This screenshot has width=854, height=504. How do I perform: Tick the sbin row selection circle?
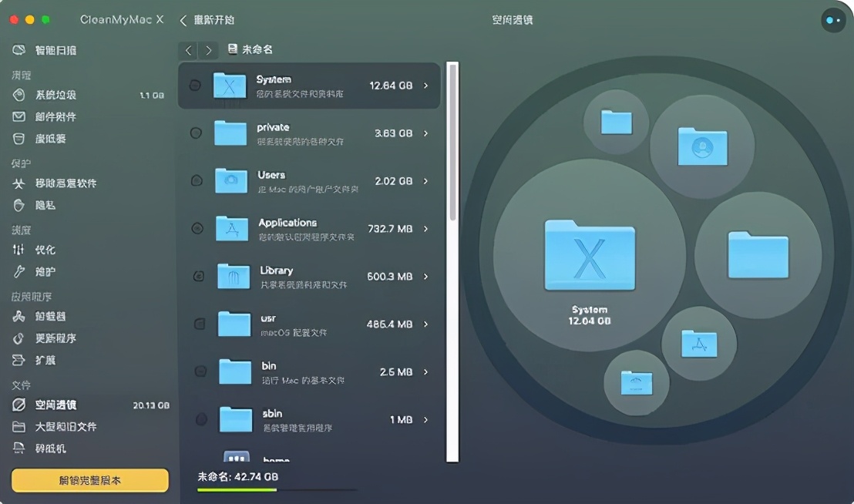click(x=201, y=419)
